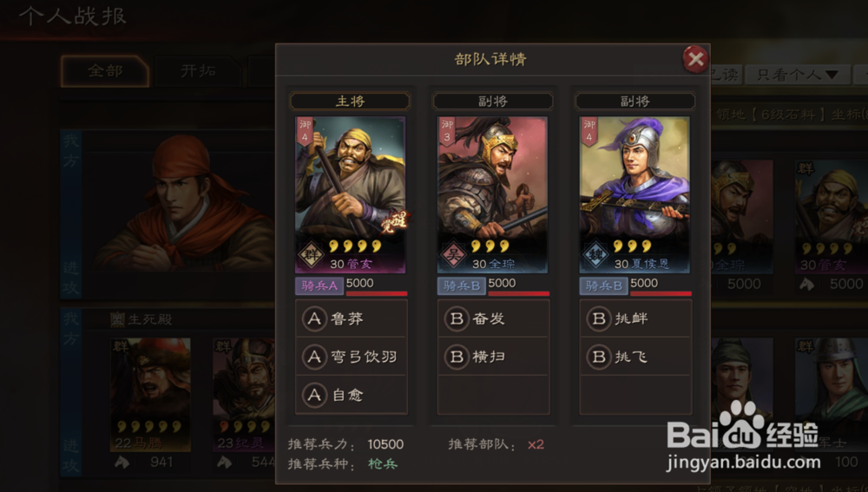868x492 pixels.
Task: Click the 觉醒 awakening badge on 管亥
Action: (x=395, y=221)
